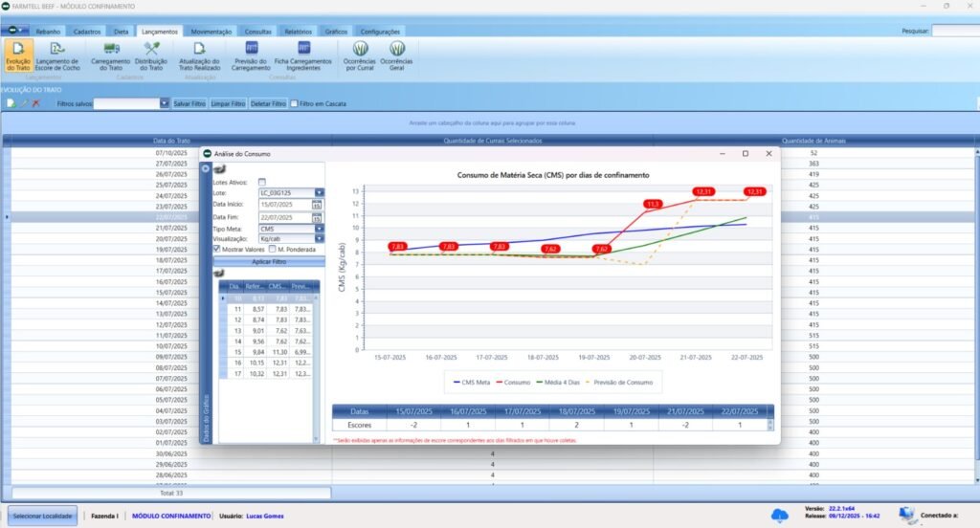The image size is (980, 528).
Task: Open the Tipo Meta dropdown
Action: tap(319, 229)
